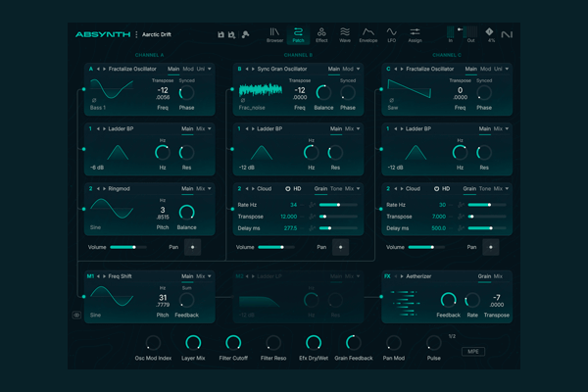
Task: Open the Assign page
Action: (416, 35)
